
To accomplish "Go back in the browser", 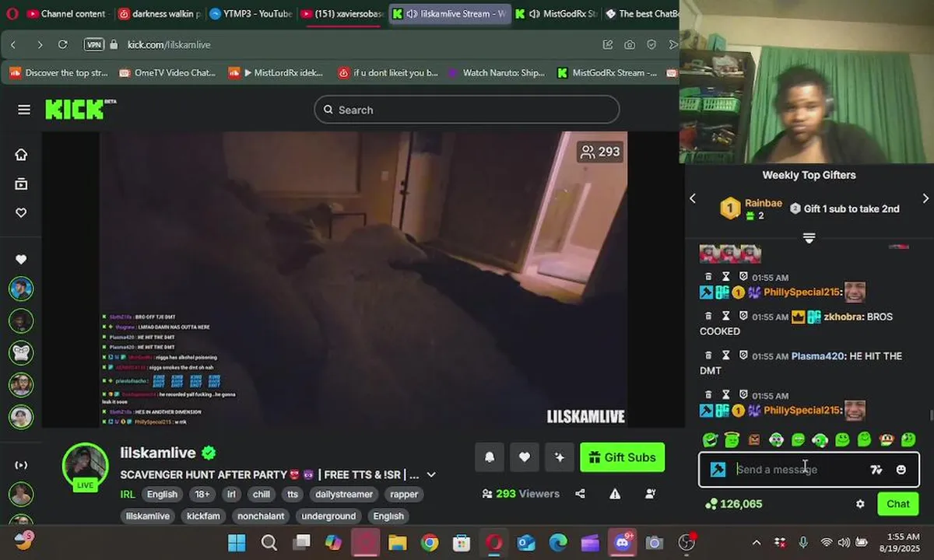I will pos(13,44).
